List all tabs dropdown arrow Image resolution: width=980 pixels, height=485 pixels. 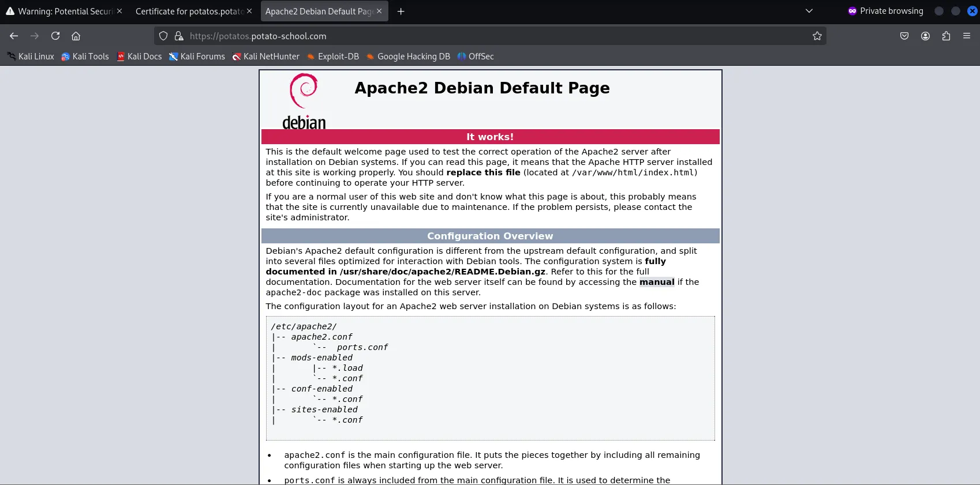click(x=809, y=11)
